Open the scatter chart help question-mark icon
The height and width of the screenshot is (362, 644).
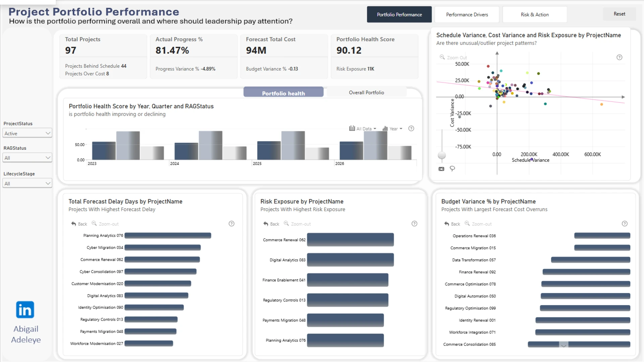tap(620, 57)
